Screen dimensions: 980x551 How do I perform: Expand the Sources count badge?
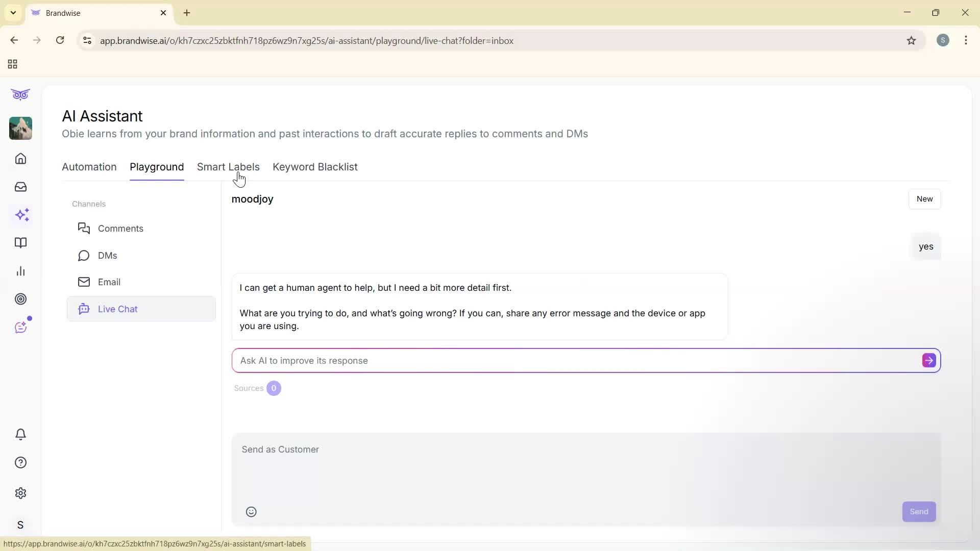[274, 388]
